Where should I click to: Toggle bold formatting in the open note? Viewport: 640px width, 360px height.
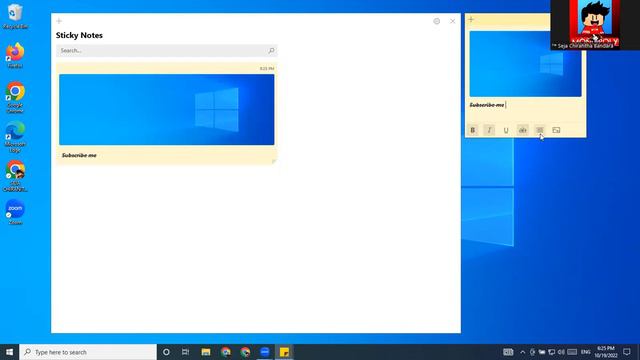coord(473,130)
